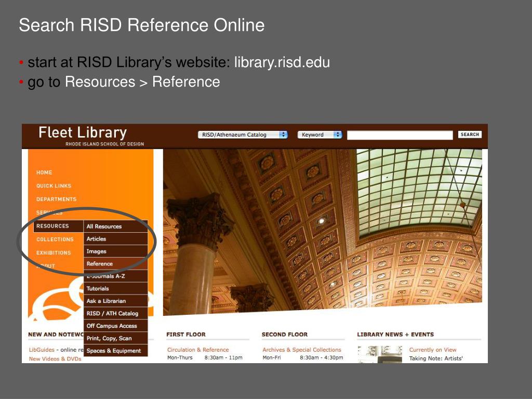
Task: Choose Reference from the Resources submenu
Action: click(115, 263)
